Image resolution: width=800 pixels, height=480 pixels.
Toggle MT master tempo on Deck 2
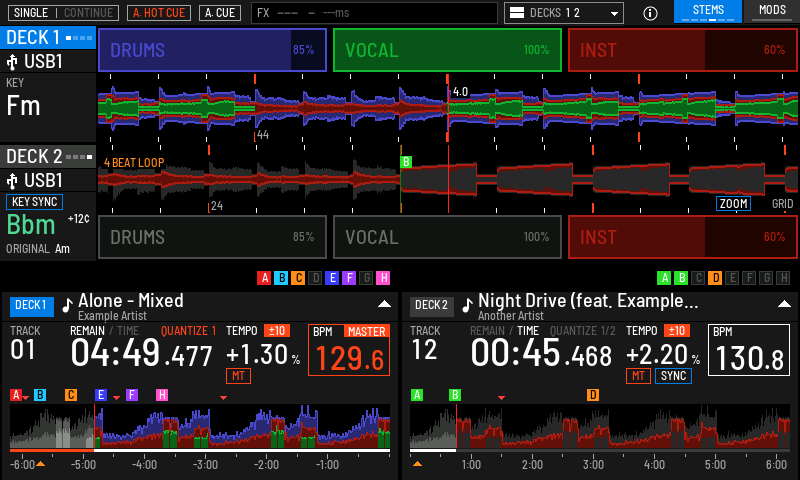638,376
